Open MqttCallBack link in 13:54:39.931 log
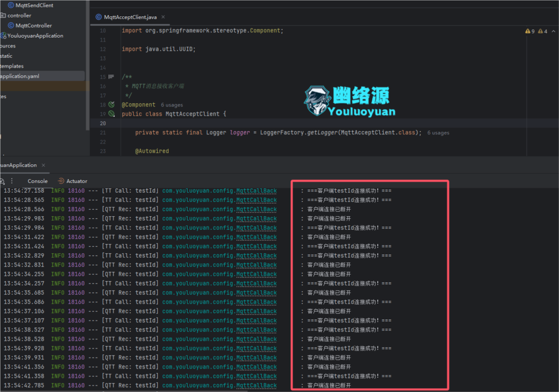Image resolution: width=559 pixels, height=392 pixels. coord(257,358)
